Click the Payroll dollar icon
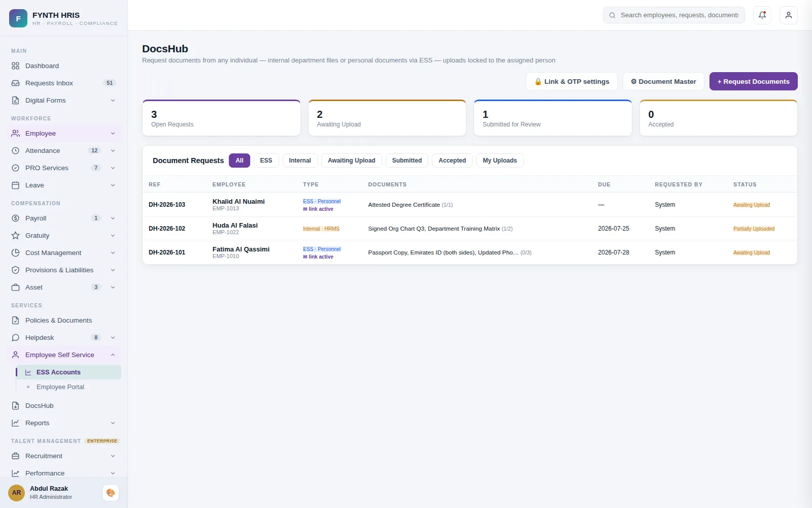Viewport: 812px width, 508px height. coord(16,218)
